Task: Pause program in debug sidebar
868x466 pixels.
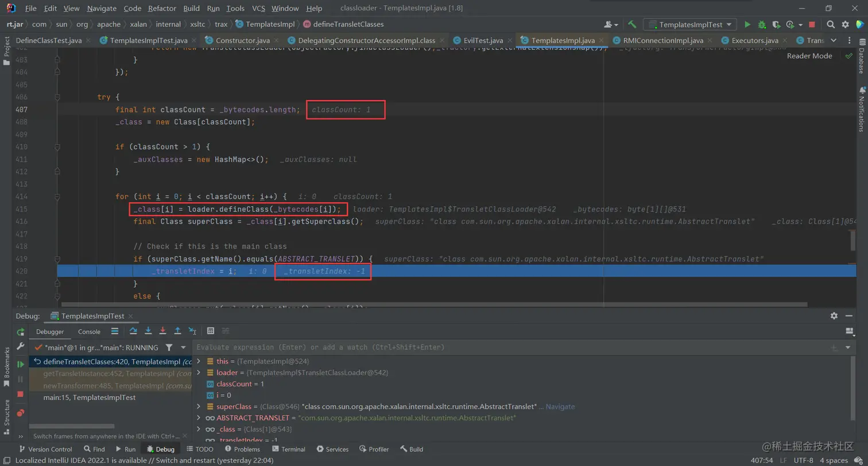Action: point(21,379)
